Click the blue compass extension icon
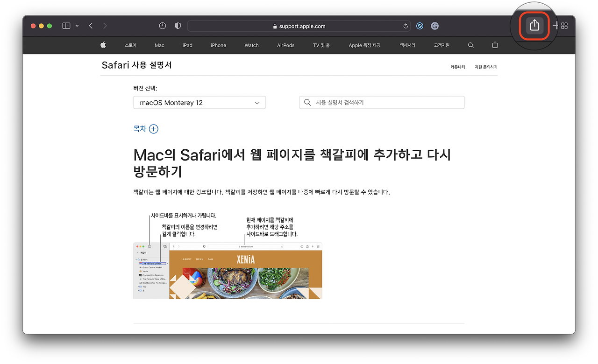The width and height of the screenshot is (598, 364). coord(420,26)
